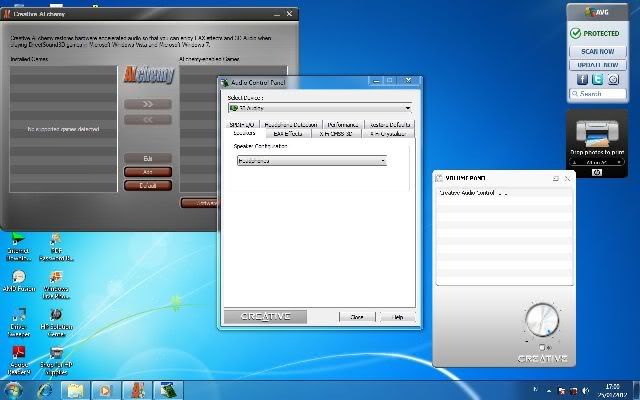
Task: Click the printer image in HP gadget
Action: (x=597, y=133)
